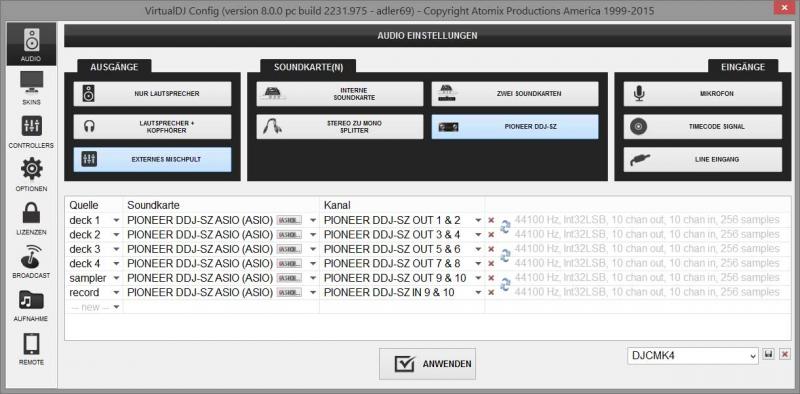Open the Controllers mixer icon section
Image resolution: width=800 pixels, height=394 pixels.
(x=31, y=132)
